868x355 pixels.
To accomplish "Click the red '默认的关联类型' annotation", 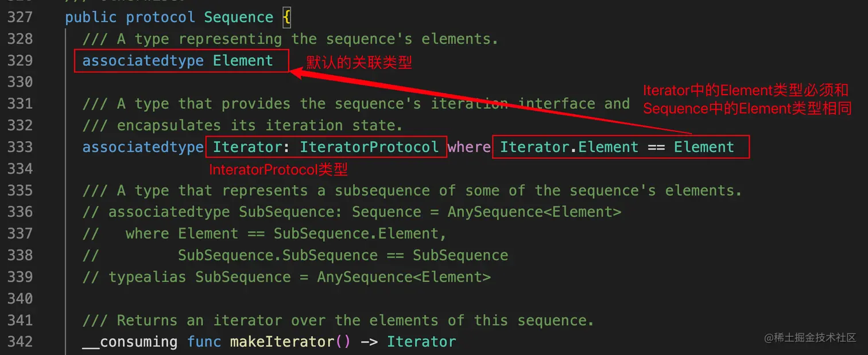I will coord(359,63).
